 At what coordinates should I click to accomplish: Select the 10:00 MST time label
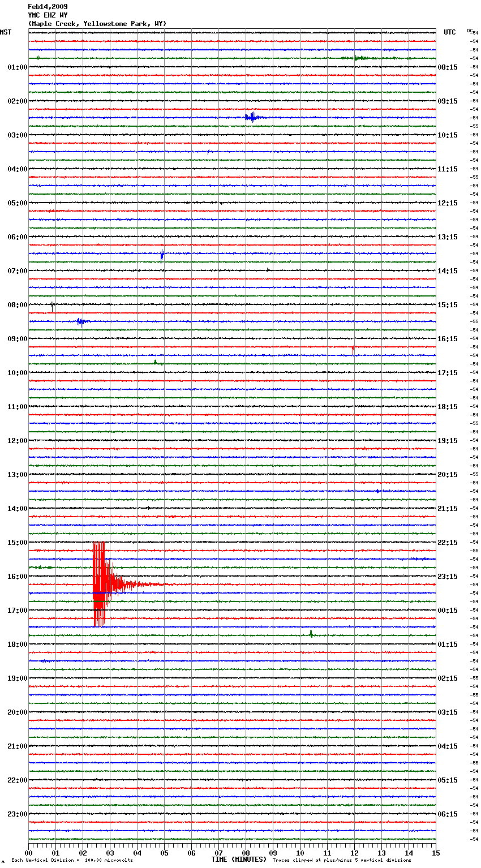18,373
